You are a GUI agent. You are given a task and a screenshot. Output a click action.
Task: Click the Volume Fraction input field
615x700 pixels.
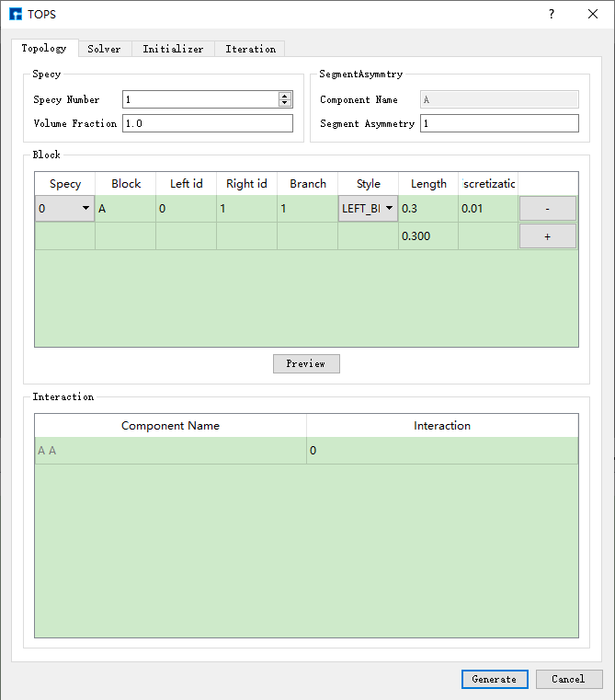pyautogui.click(x=207, y=123)
